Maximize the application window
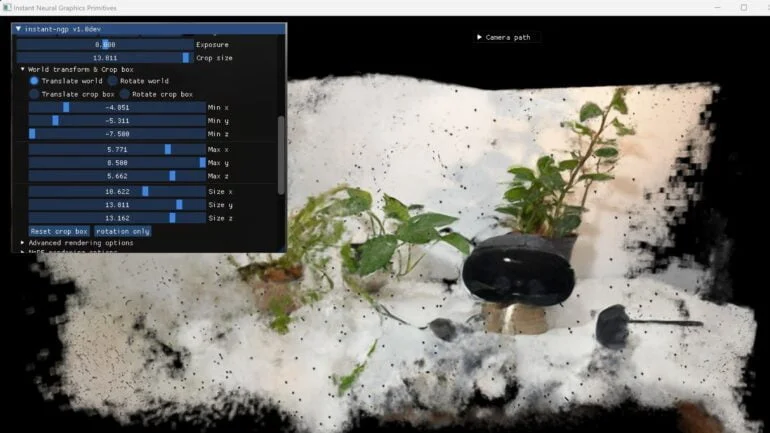This screenshot has height=433, width=770. pos(744,7)
